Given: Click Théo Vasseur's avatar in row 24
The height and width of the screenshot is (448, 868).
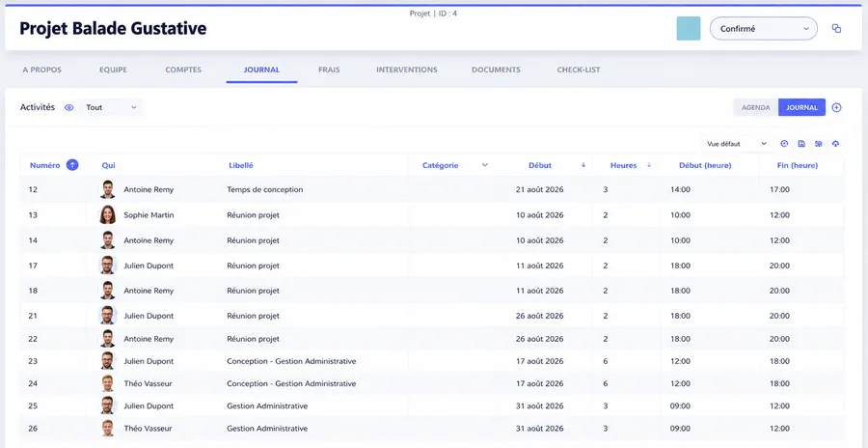Looking at the screenshot, I should [107, 383].
